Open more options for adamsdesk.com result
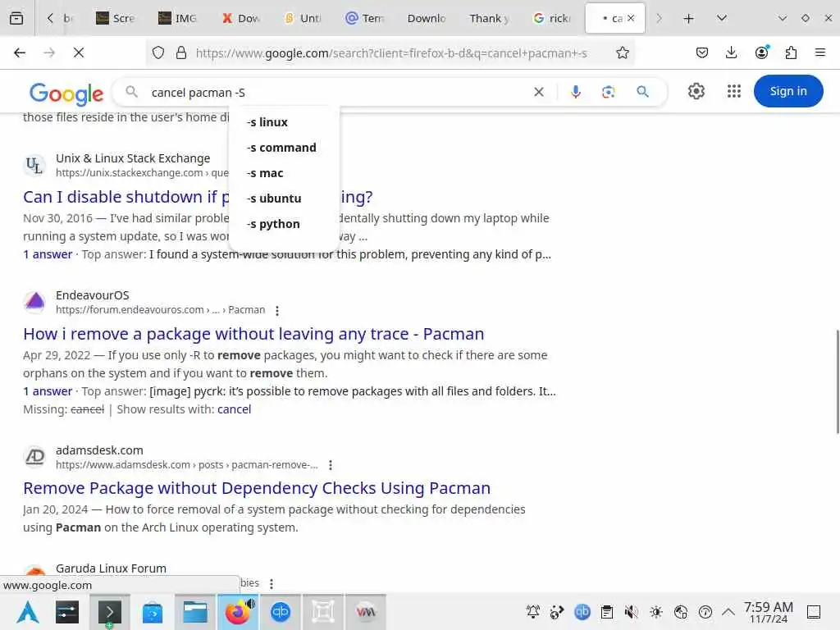Screen dimensions: 840x630 (x=331, y=465)
